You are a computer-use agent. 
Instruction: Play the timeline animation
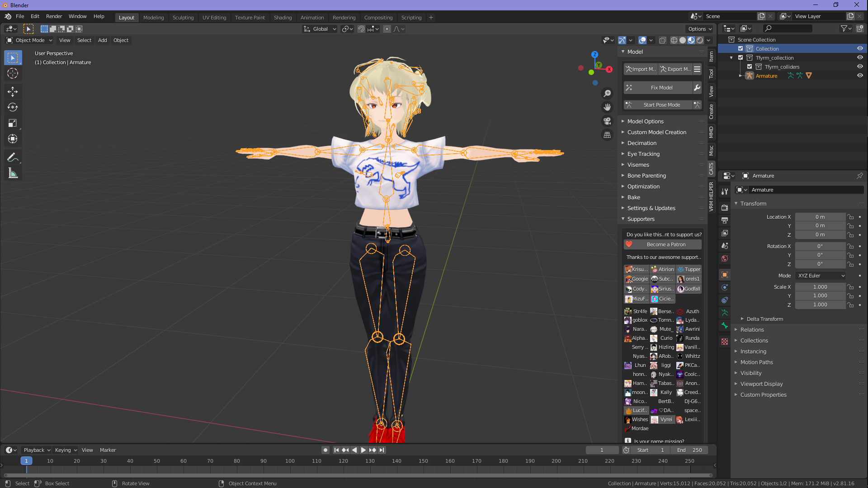coord(363,450)
